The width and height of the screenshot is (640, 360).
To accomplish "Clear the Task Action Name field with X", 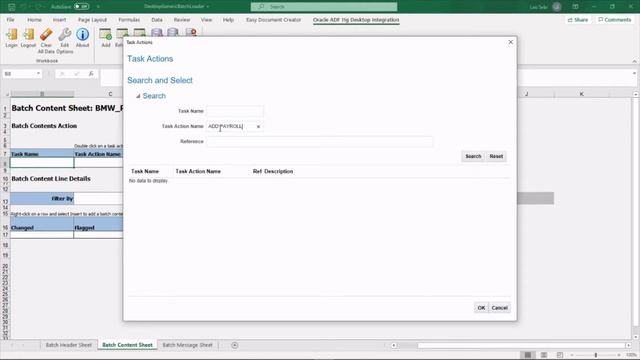I will 258,127.
